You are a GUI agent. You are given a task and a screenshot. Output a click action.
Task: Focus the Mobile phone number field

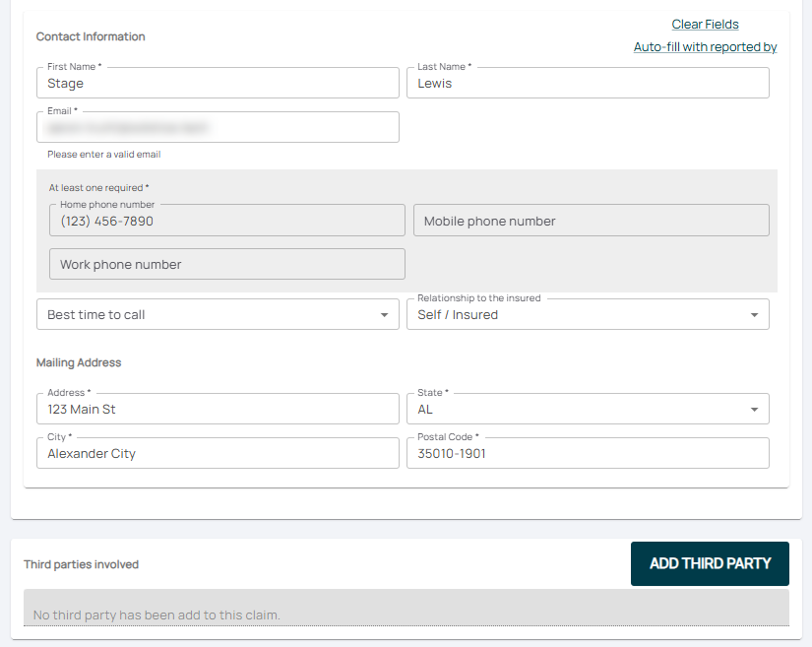point(591,222)
